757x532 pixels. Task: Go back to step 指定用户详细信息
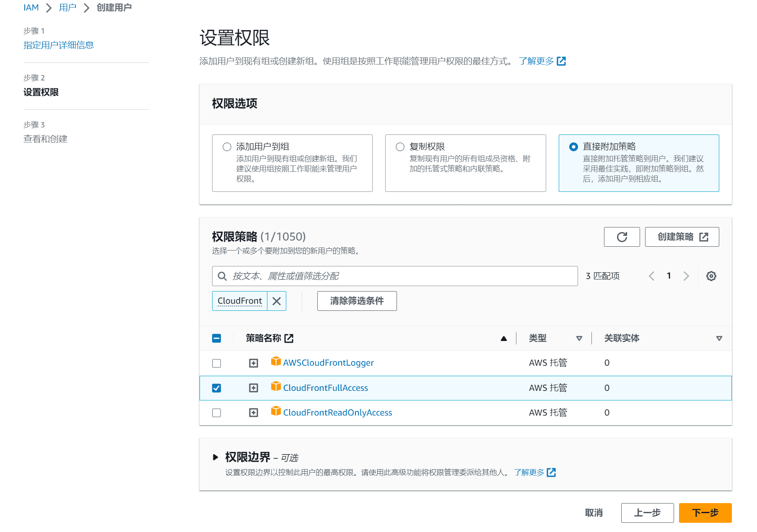tap(59, 45)
